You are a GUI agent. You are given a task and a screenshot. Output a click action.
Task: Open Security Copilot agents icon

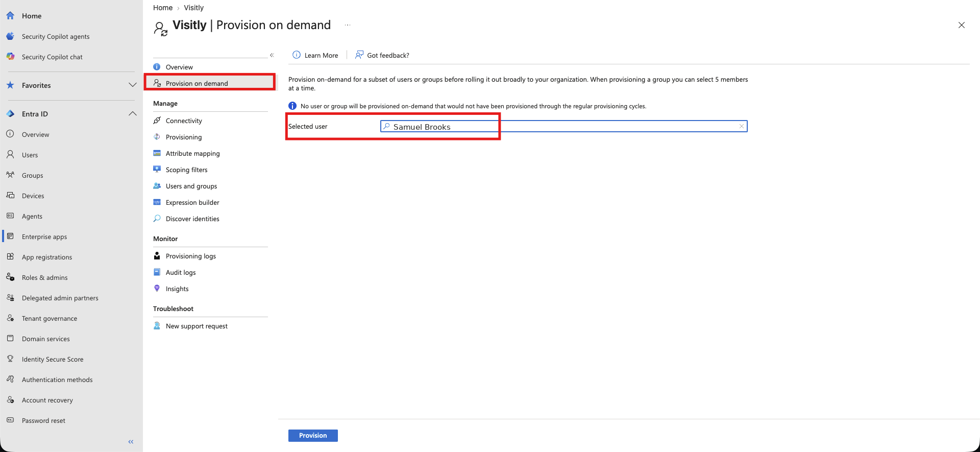tap(10, 36)
